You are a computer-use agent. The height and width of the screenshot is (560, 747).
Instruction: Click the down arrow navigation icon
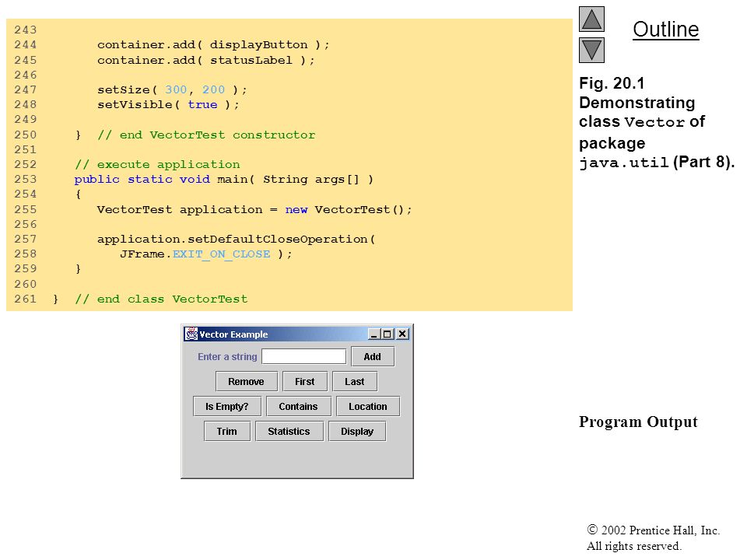click(591, 50)
